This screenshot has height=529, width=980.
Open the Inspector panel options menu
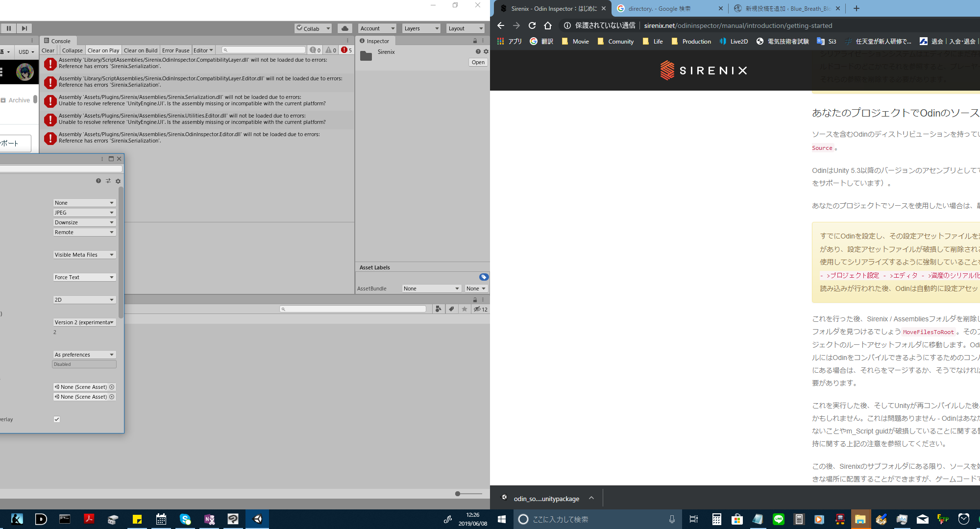[x=483, y=41]
